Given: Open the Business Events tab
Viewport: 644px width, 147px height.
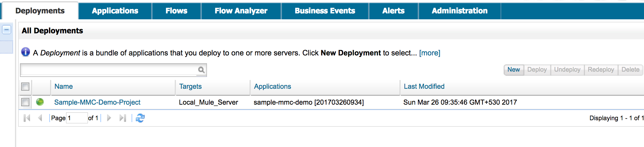Looking at the screenshot, I should tap(325, 11).
